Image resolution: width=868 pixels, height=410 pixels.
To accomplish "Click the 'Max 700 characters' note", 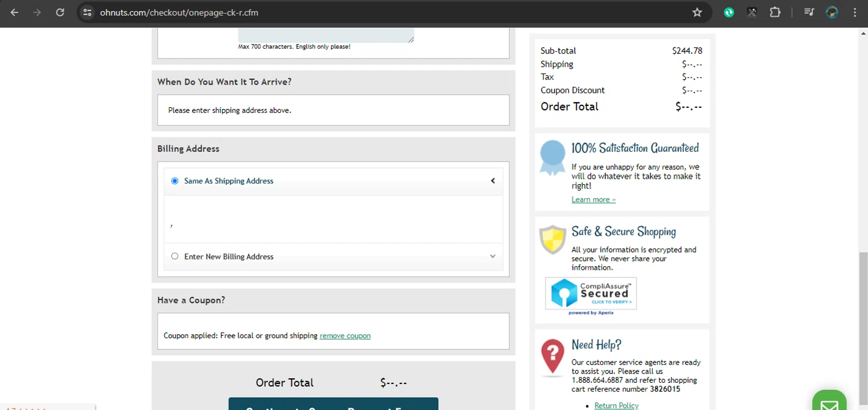I will click(294, 46).
